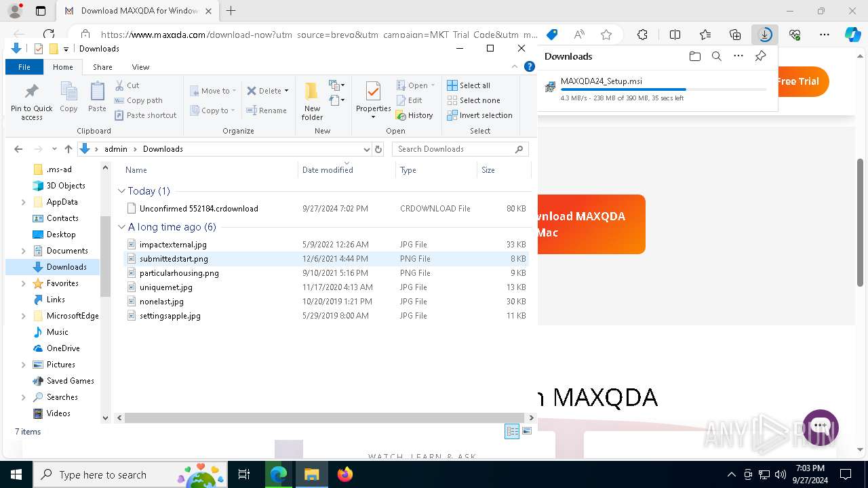Refresh the Downloads folder address bar
The height and width of the screenshot is (488, 868).
378,149
